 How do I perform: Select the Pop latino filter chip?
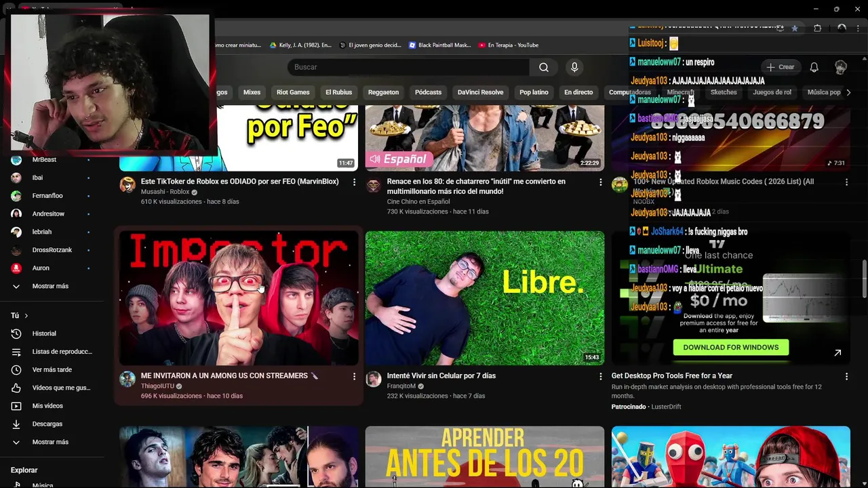534,92
